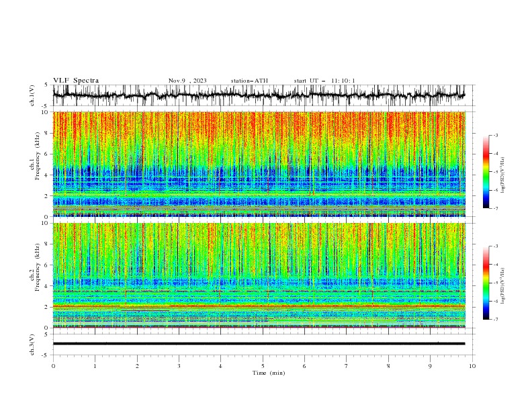Click the "VLF Spectra" plot title
Screen dimensions: 532x411
pos(76,81)
